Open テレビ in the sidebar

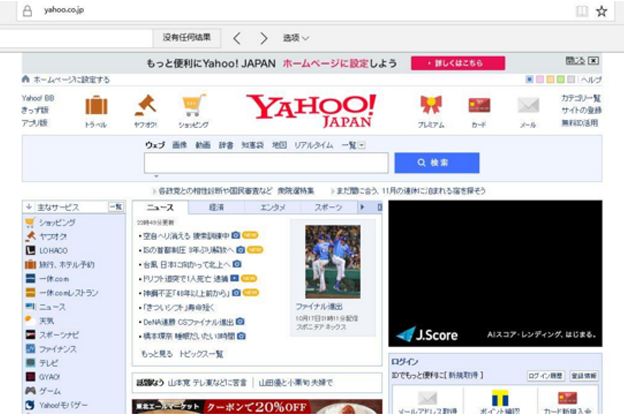pyautogui.click(x=48, y=363)
